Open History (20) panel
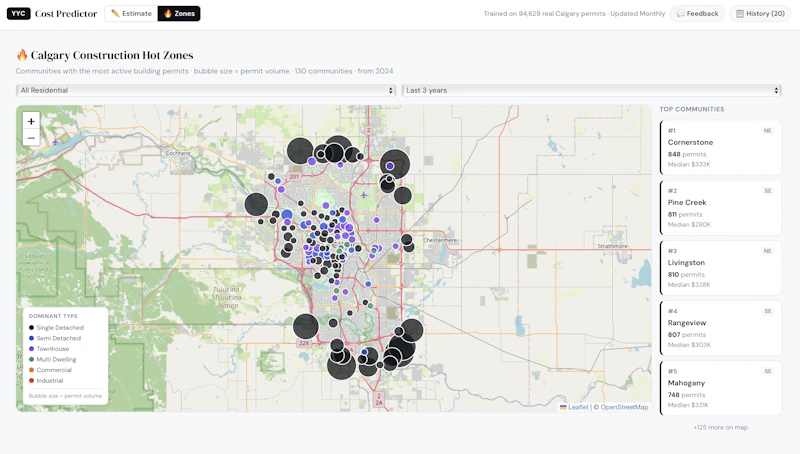The height and width of the screenshot is (454, 800). (760, 13)
